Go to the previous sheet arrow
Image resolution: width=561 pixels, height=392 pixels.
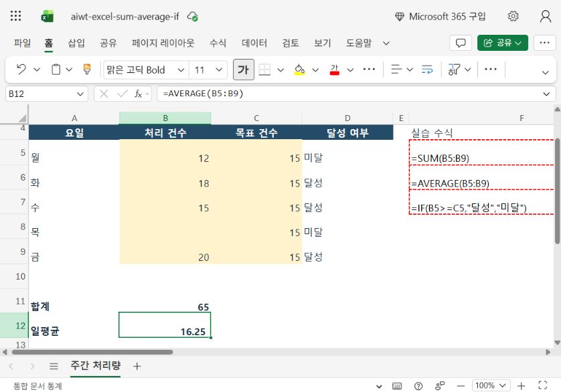11,366
